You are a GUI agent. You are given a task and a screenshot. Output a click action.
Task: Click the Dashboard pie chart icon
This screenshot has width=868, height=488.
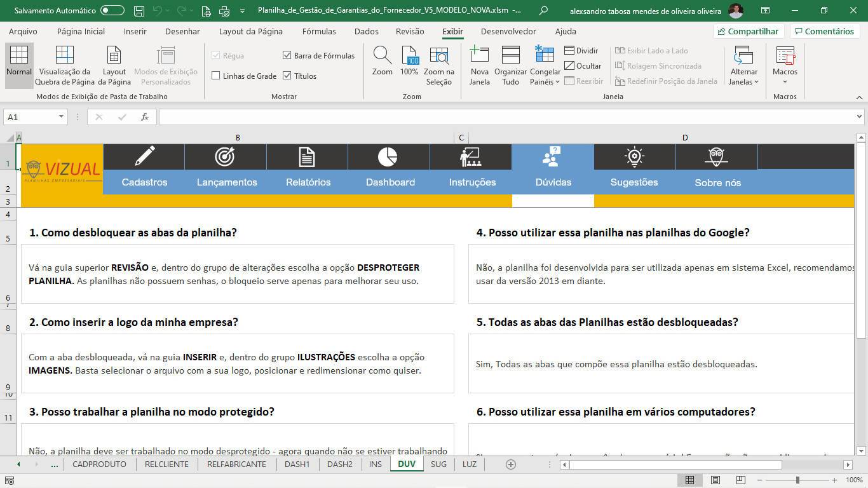pyautogui.click(x=388, y=156)
